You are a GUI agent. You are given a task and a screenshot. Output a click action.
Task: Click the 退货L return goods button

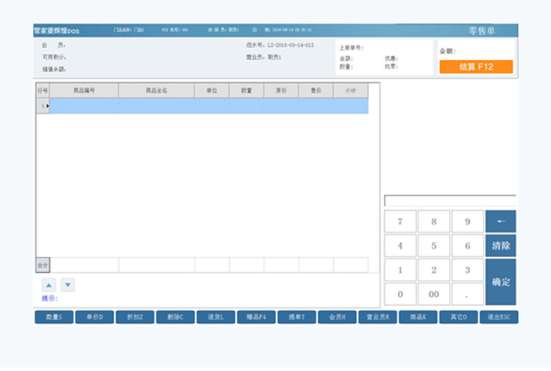[216, 317]
